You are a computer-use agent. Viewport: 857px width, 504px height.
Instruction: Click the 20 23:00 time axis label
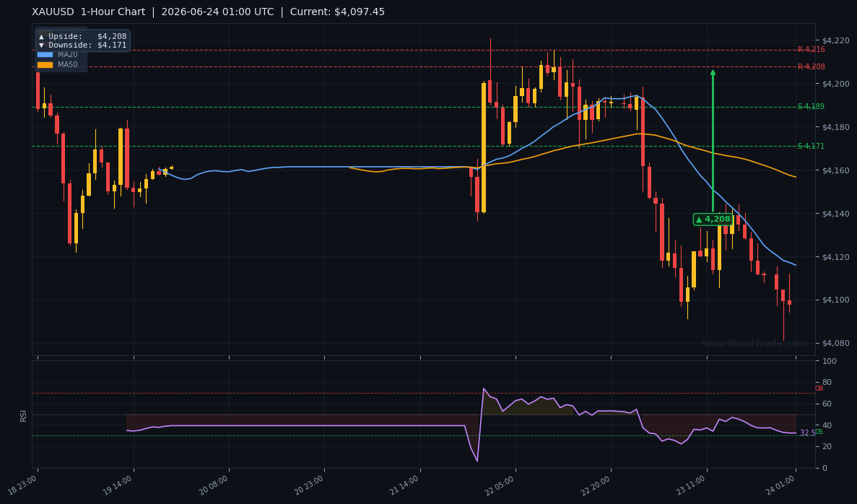pyautogui.click(x=310, y=484)
